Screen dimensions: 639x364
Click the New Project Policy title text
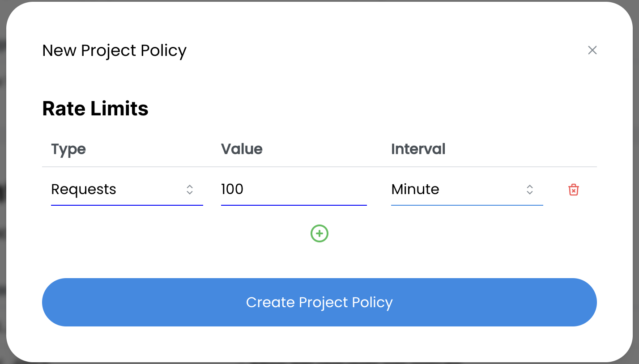click(114, 51)
